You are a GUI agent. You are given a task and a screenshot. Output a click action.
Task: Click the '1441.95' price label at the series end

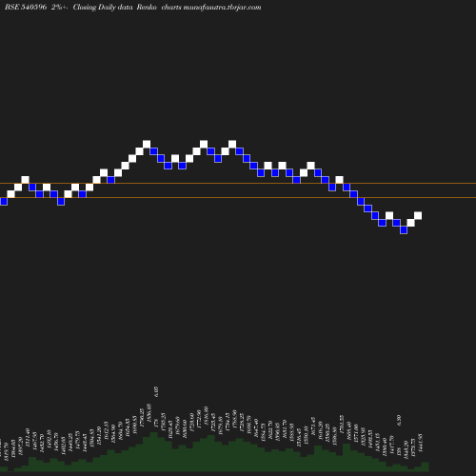[420, 442]
